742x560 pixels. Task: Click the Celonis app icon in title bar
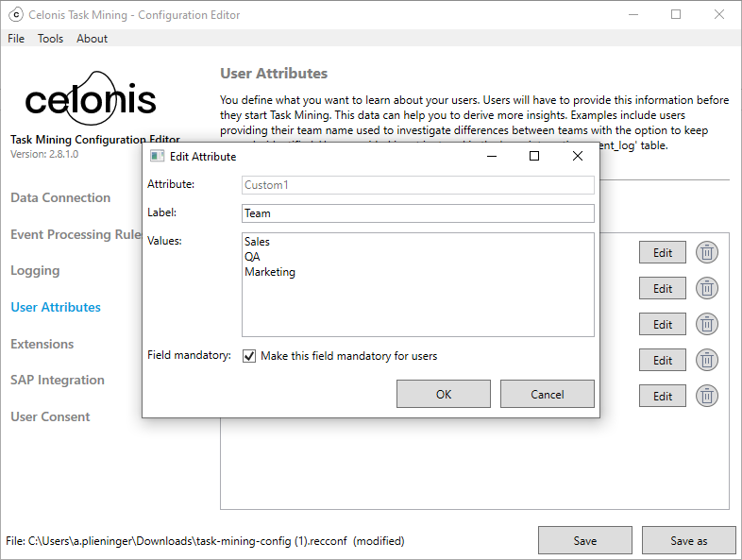click(16, 15)
